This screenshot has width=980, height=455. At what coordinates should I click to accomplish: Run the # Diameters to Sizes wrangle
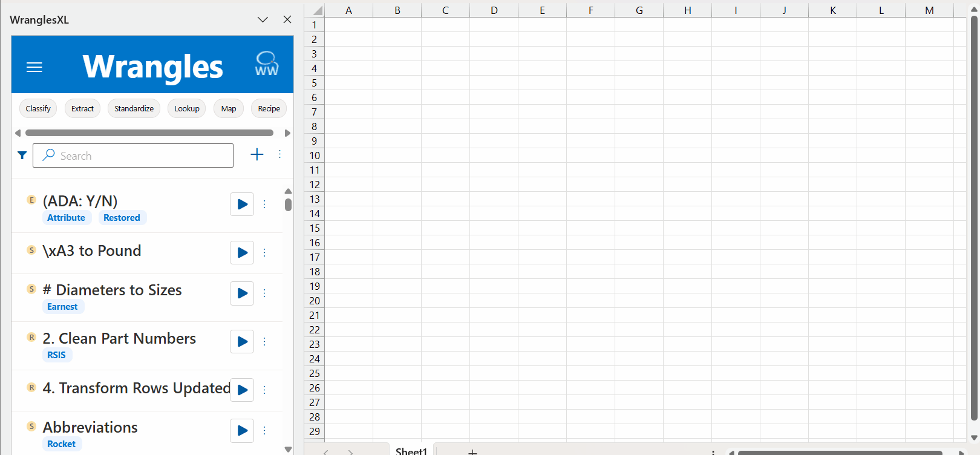click(x=242, y=293)
